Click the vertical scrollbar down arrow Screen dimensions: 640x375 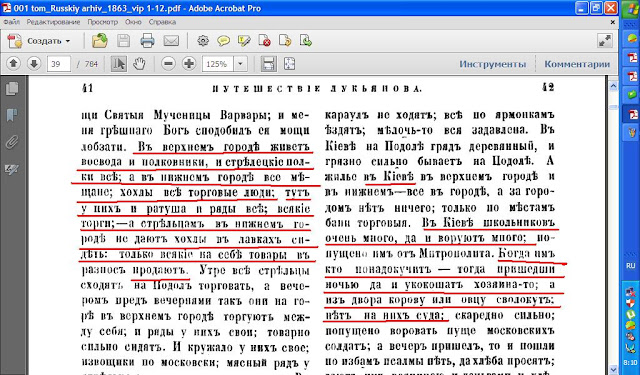(613, 369)
